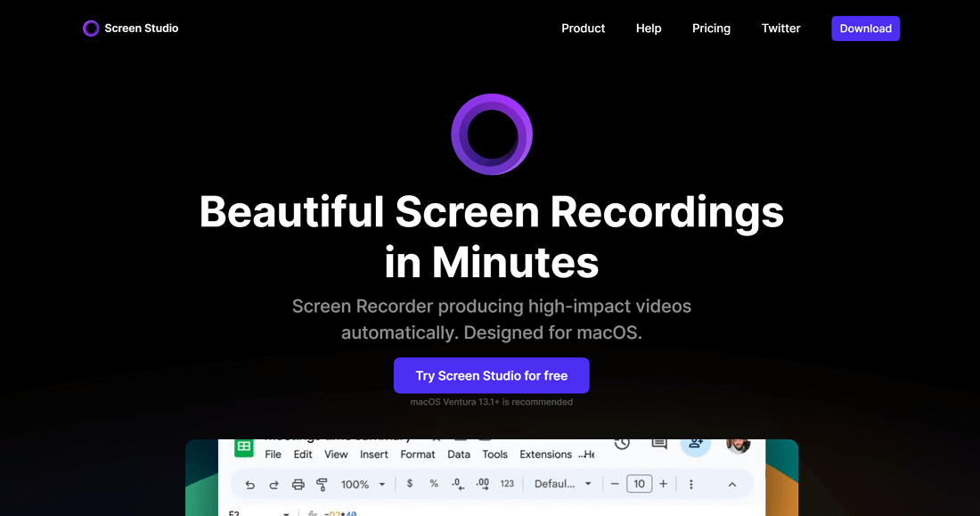Viewport: 980px width, 516px height.
Task: Open the View menu in Sheets
Action: (336, 455)
